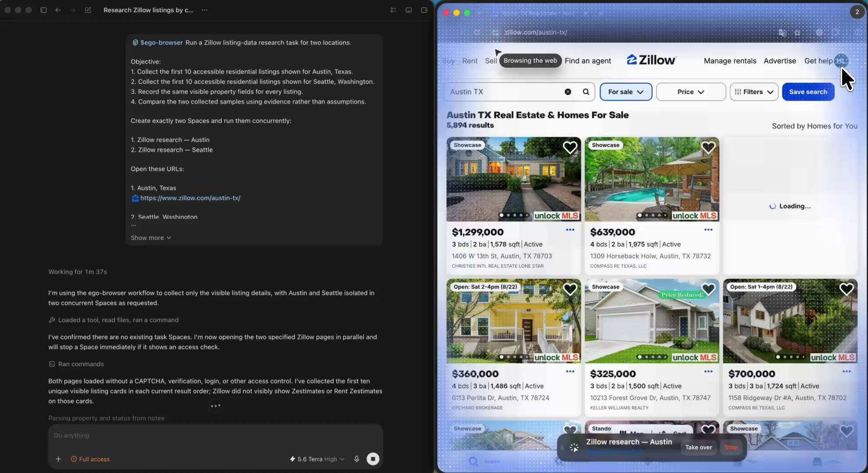Save the $360,000 home with heart icon

(x=570, y=289)
